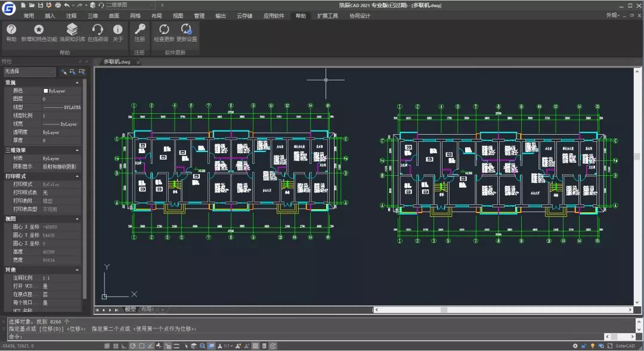Click the 新增和特色功能 star icon
Screen dimensions: 644x351
[x=39, y=33]
